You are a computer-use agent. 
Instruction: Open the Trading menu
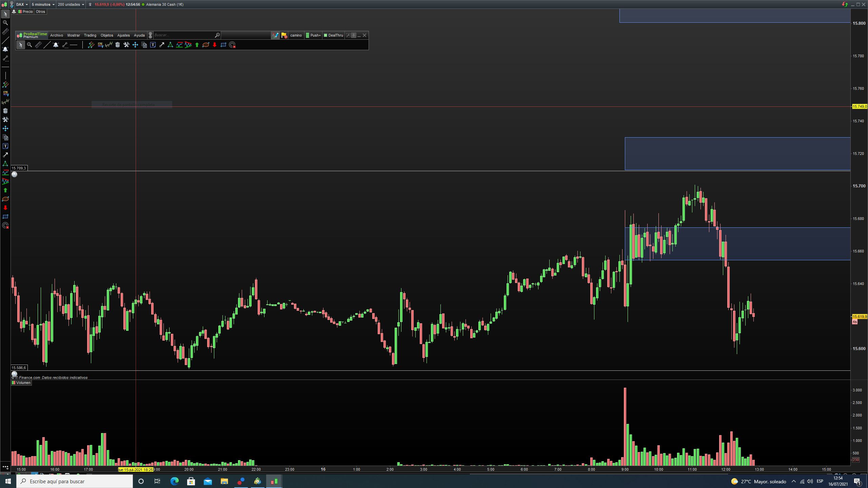click(x=90, y=35)
